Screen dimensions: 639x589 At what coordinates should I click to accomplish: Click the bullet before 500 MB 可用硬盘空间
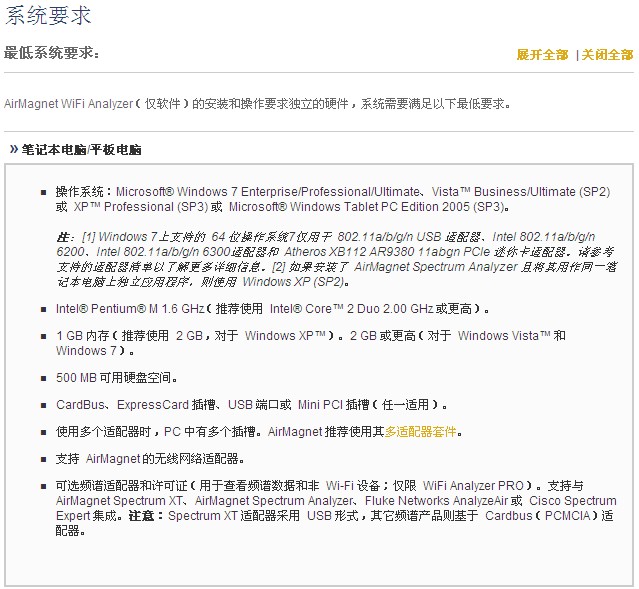[x=44, y=378]
